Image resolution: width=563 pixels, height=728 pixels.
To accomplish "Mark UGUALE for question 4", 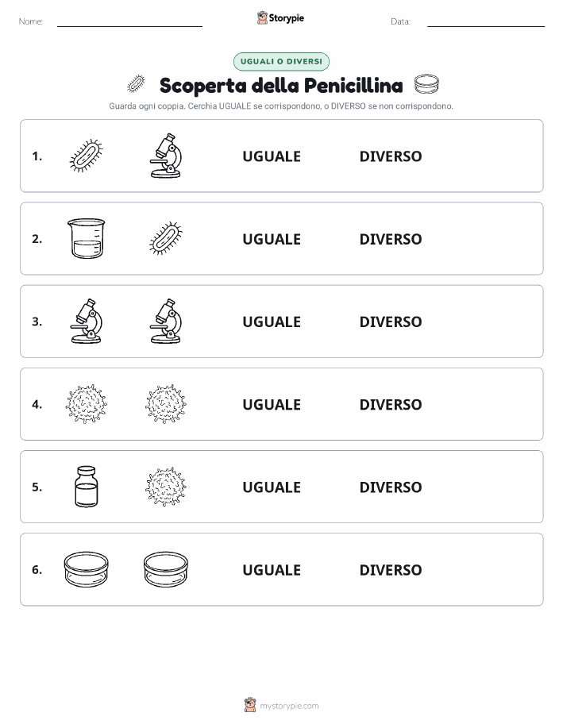I will [272, 404].
